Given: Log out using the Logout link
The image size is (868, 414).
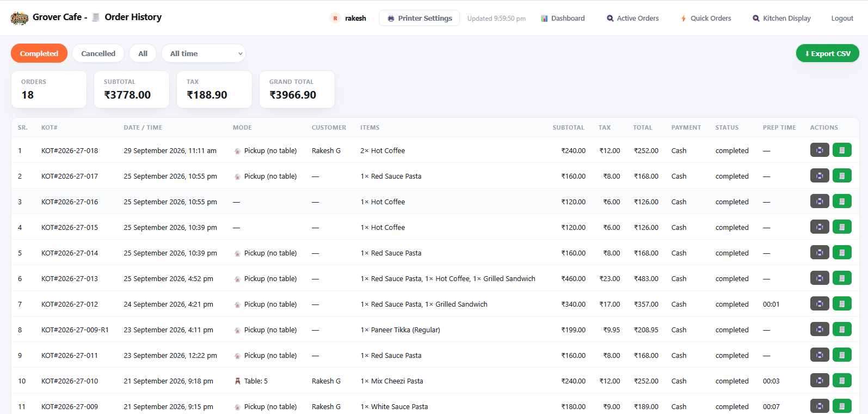Looking at the screenshot, I should click(x=842, y=18).
